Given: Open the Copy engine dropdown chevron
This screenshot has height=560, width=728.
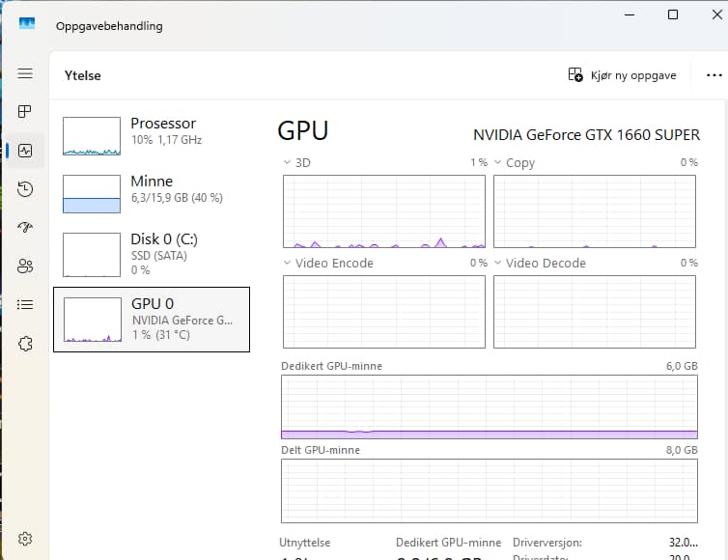Looking at the screenshot, I should (497, 162).
